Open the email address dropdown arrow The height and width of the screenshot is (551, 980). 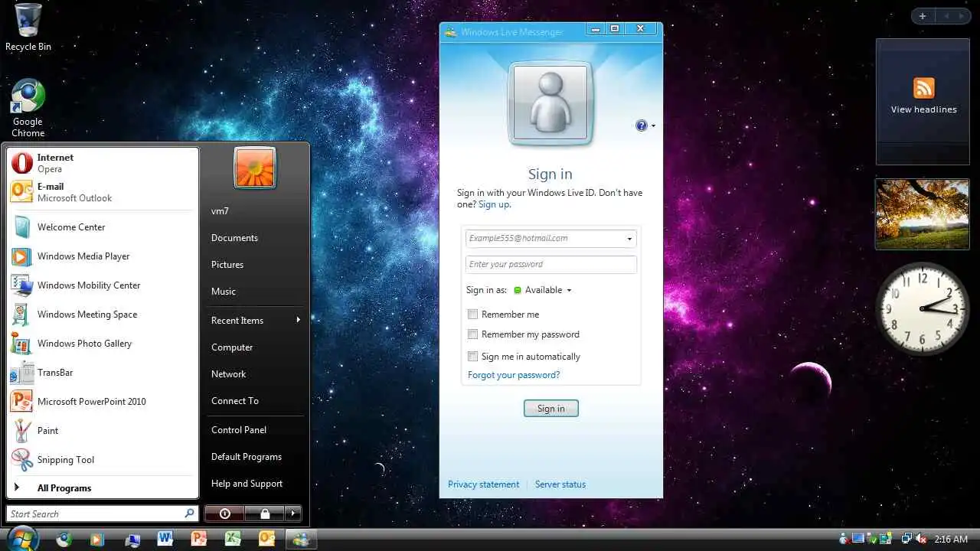(x=629, y=239)
